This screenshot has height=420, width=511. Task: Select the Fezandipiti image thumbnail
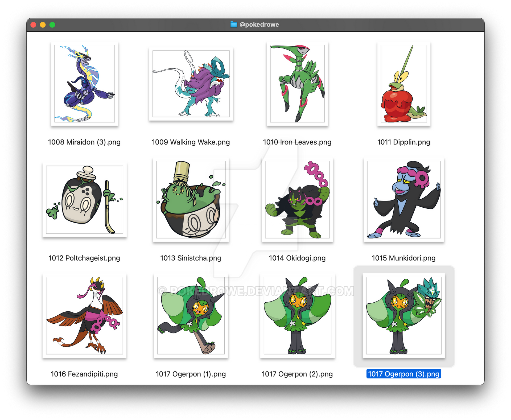(x=84, y=316)
